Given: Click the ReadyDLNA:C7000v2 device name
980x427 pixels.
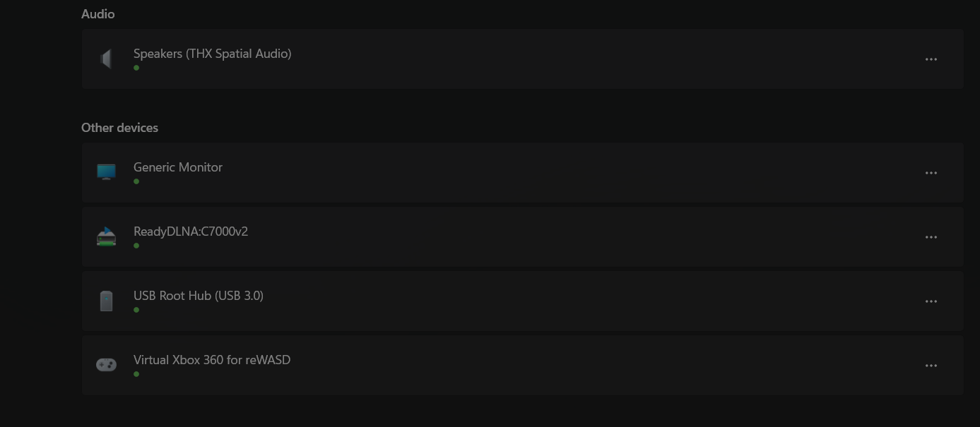Looking at the screenshot, I should [x=191, y=231].
